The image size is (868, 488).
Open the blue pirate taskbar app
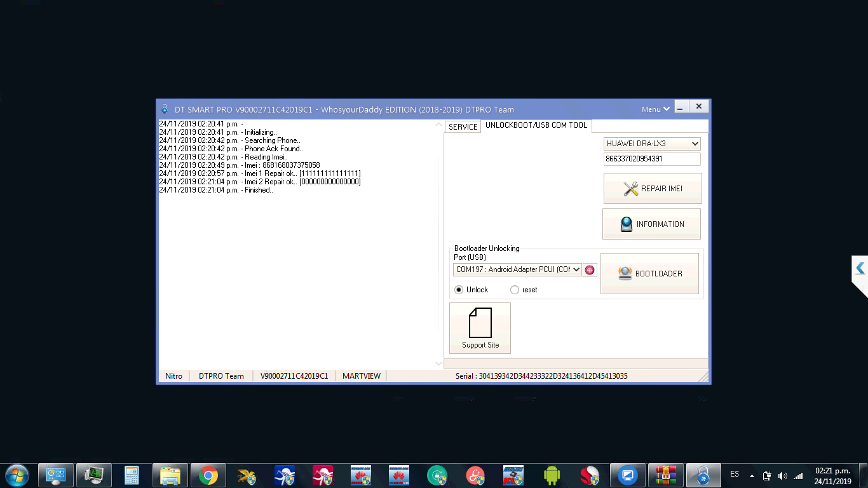[284, 475]
